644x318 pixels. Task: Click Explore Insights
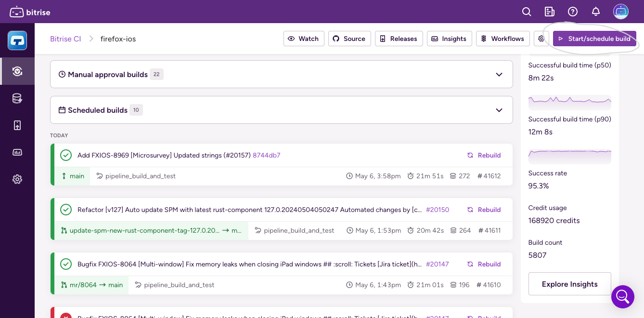tap(570, 284)
